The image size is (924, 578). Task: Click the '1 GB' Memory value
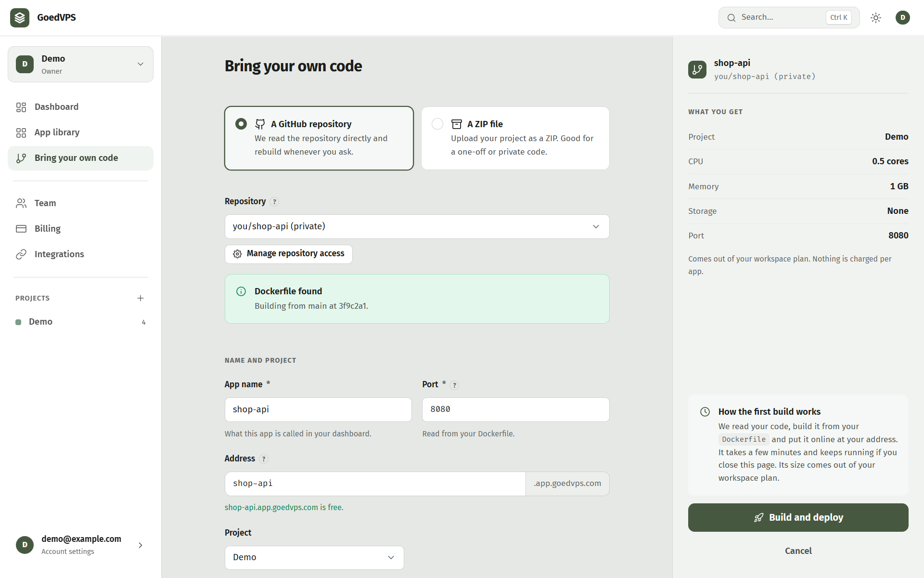(x=899, y=186)
